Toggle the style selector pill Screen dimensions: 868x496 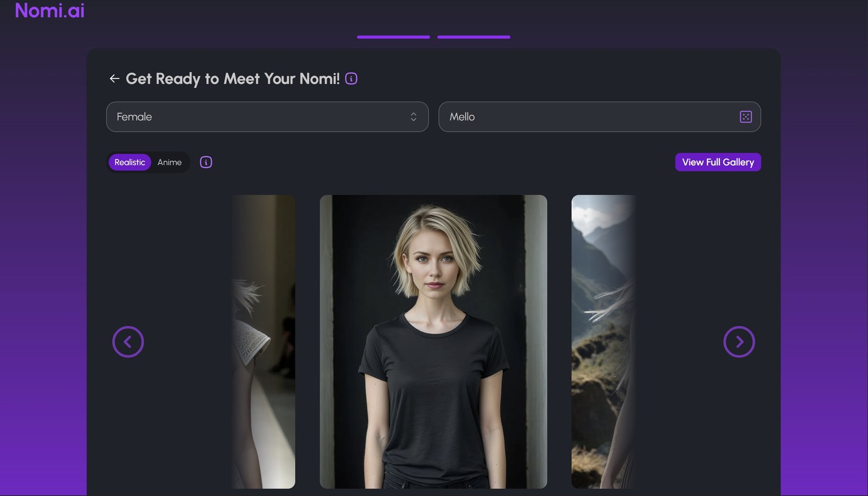click(148, 162)
